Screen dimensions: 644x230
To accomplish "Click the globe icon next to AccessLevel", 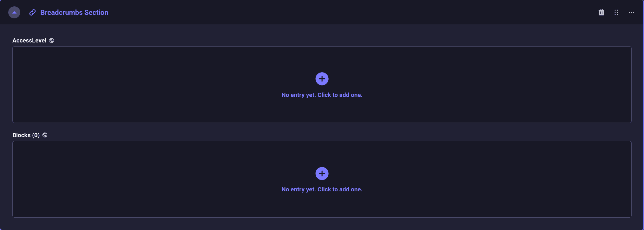I will [x=51, y=41].
